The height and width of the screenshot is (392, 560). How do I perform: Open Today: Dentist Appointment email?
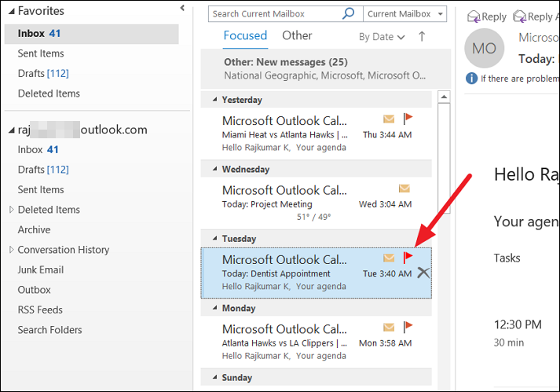(x=316, y=273)
